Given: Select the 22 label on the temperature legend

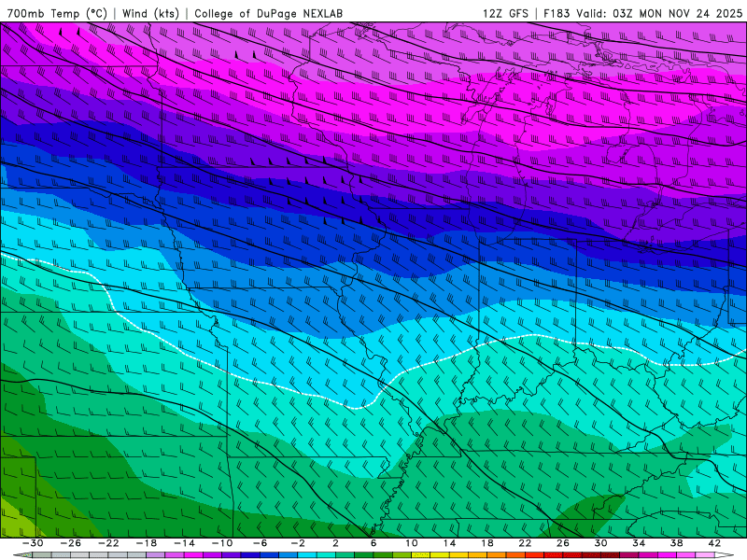Looking at the screenshot, I should 525,543.
